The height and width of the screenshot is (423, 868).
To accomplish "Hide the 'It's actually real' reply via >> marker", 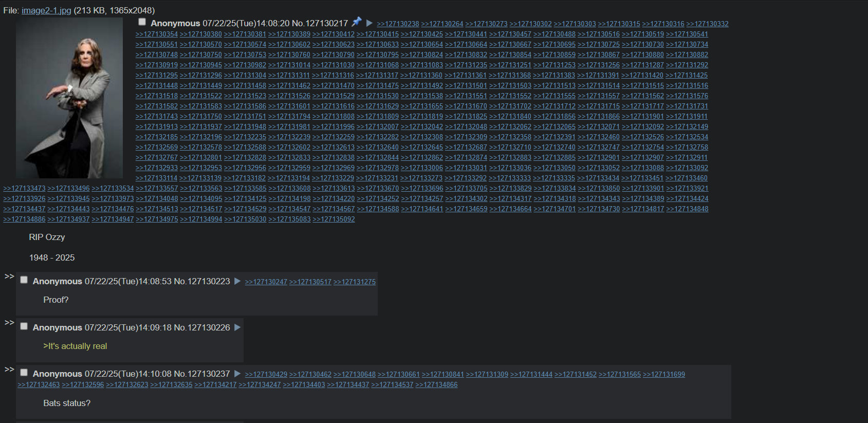I will pos(9,323).
